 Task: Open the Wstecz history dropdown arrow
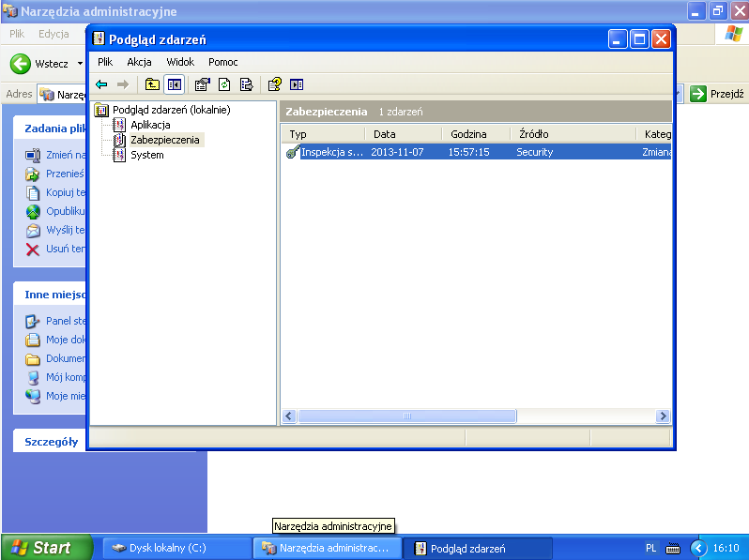[81, 64]
